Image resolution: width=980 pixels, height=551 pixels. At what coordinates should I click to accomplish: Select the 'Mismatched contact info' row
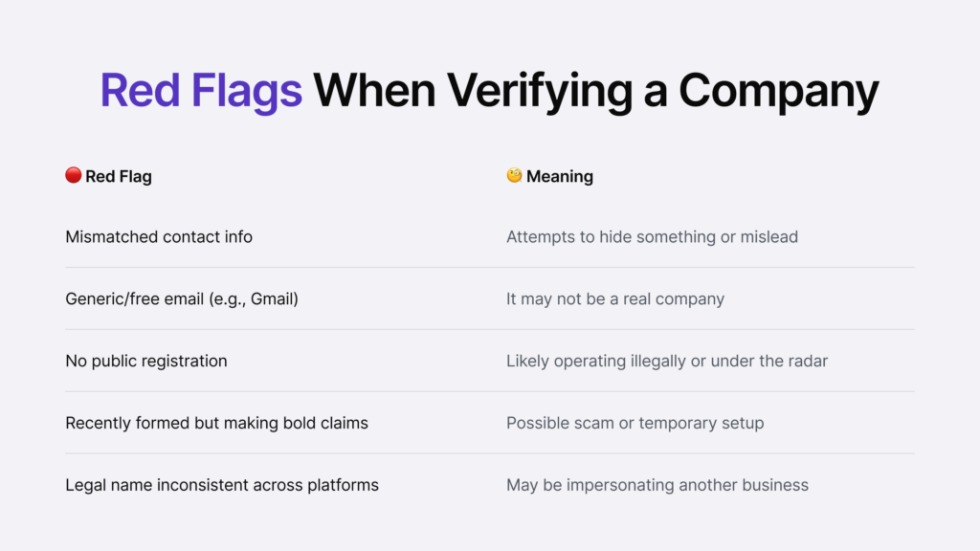click(159, 236)
